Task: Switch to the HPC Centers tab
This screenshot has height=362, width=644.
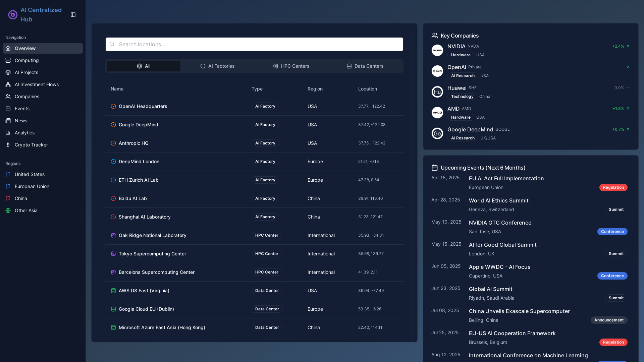Action: click(291, 66)
